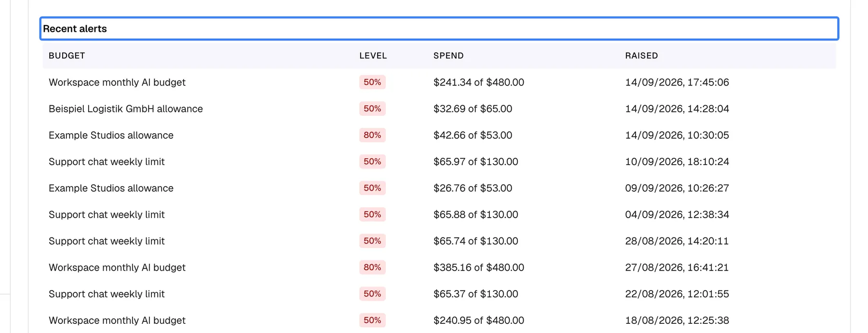Viewport: 868px width, 333px height.
Task: Click timestamp 27/08/2026, 16:41:21
Action: [677, 267]
